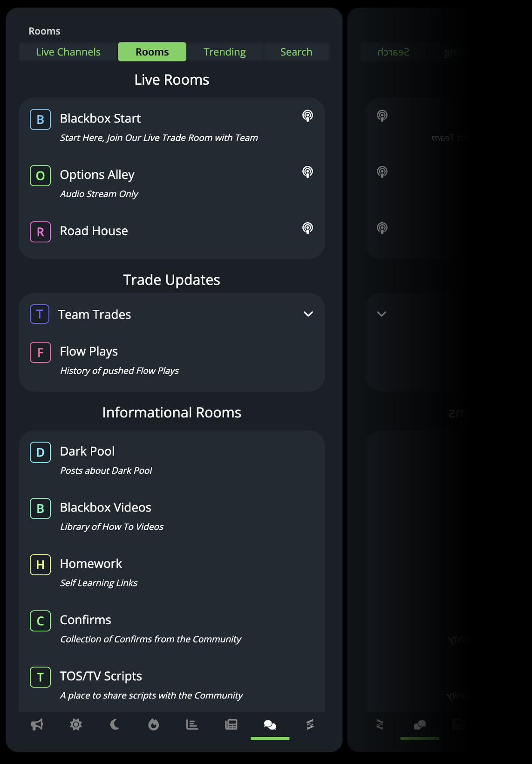Click the bar chart icon in bottom bar

pyautogui.click(x=192, y=724)
